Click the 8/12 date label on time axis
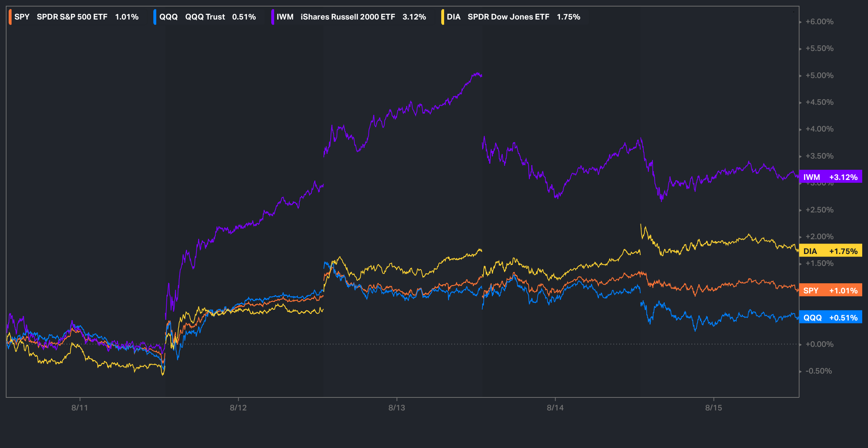 tap(238, 408)
